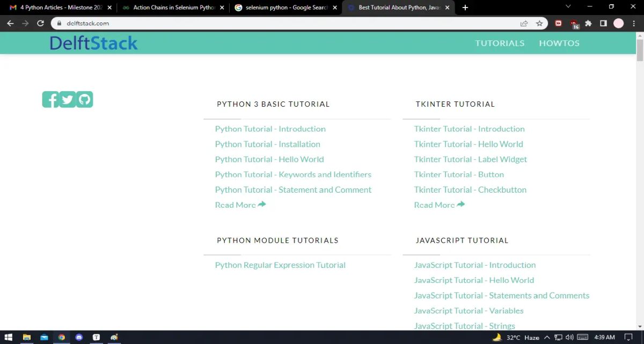Expand Tkinter Tutorial Read More
The width and height of the screenshot is (644, 344).
tap(440, 204)
